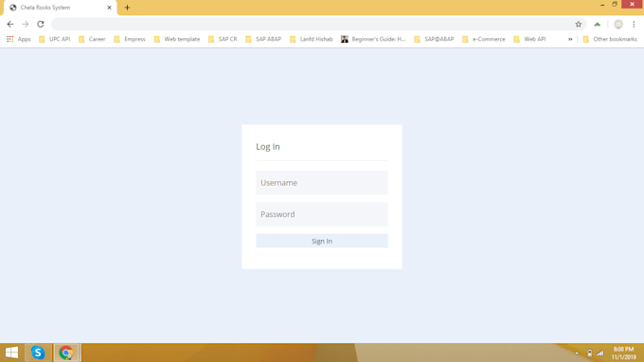
Task: Go back using the browser back arrow
Action: point(10,25)
